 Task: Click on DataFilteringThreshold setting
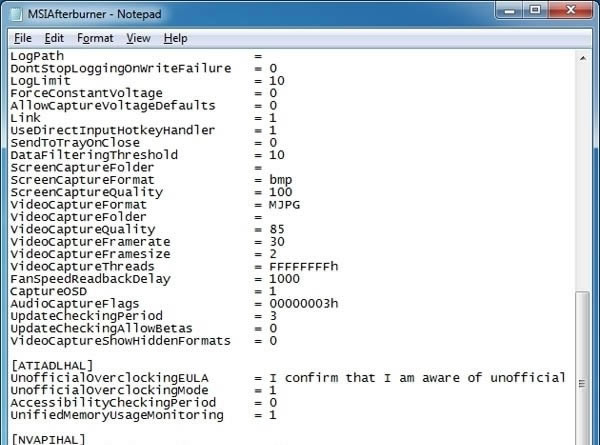pyautogui.click(x=94, y=155)
